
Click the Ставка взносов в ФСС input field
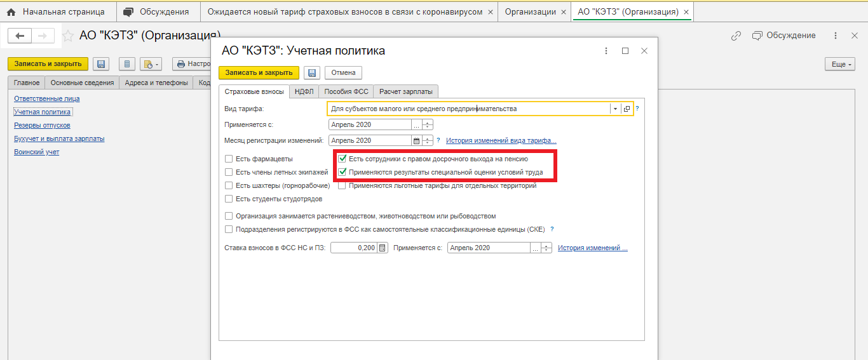coord(354,248)
